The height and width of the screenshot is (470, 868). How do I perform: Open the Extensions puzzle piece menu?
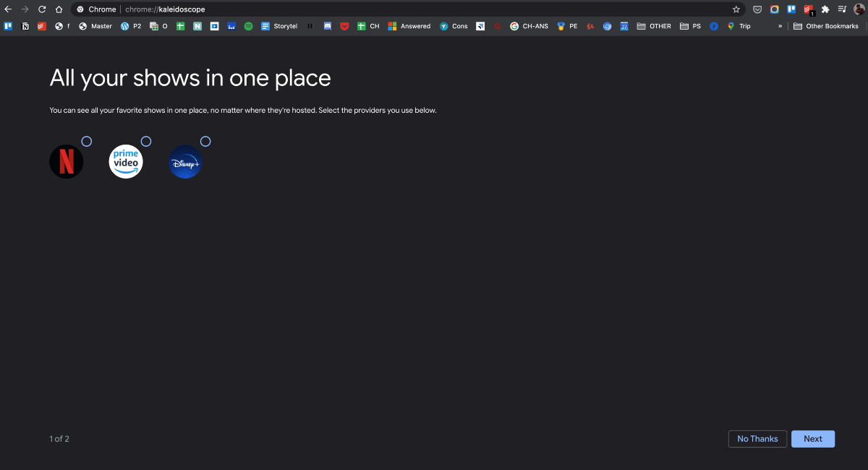point(825,9)
